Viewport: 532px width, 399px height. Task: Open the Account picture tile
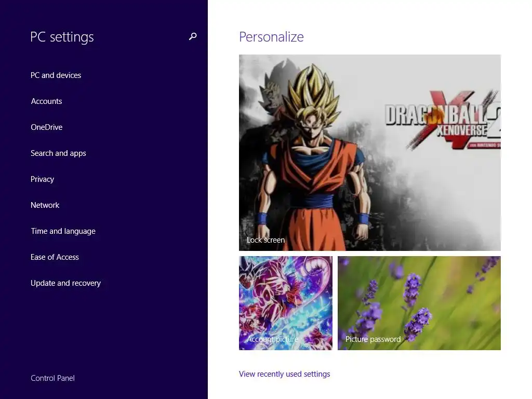(286, 303)
